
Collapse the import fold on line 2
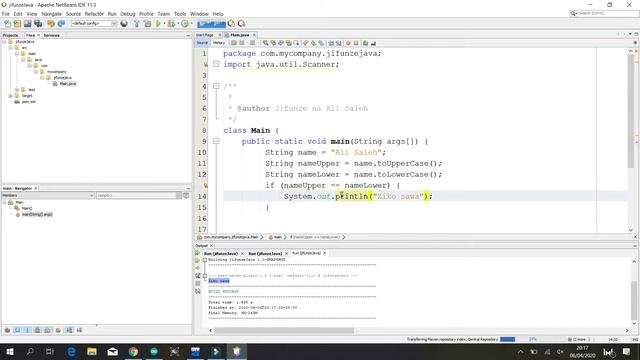[216, 64]
